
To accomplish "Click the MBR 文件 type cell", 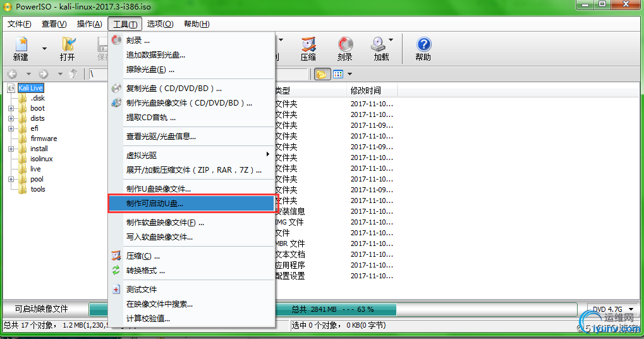I will [290, 243].
